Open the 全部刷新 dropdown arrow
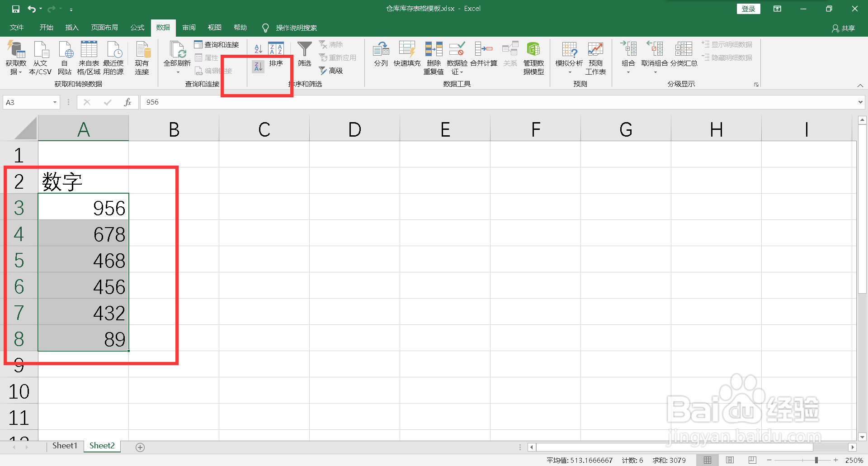This screenshot has height=466, width=868. coord(178,72)
